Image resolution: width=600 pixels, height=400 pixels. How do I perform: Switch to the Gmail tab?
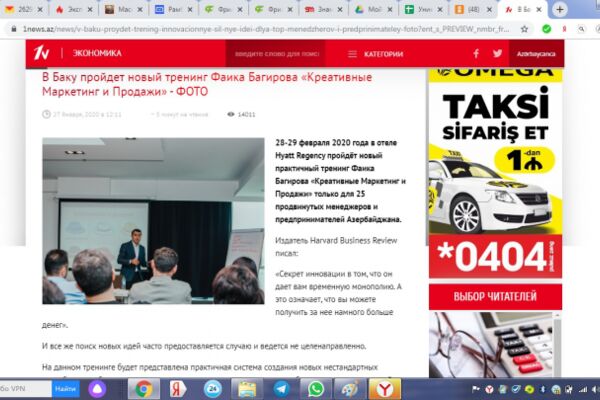pos(20,10)
